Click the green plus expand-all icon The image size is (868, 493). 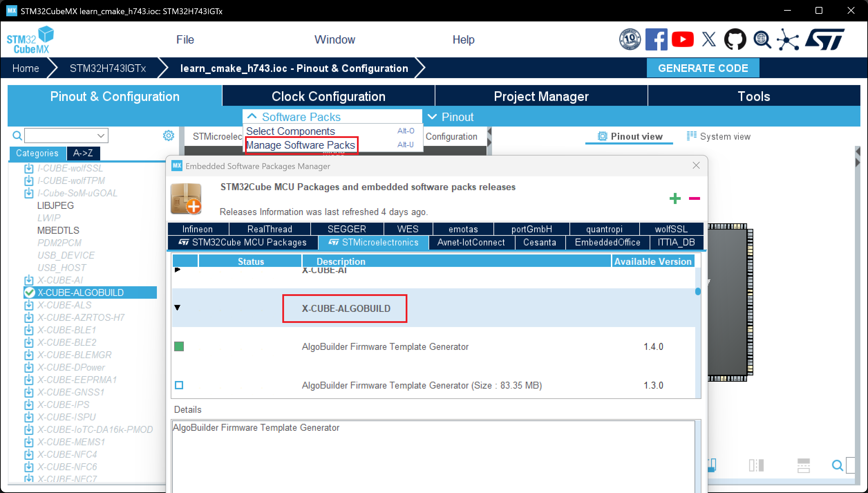pos(675,198)
